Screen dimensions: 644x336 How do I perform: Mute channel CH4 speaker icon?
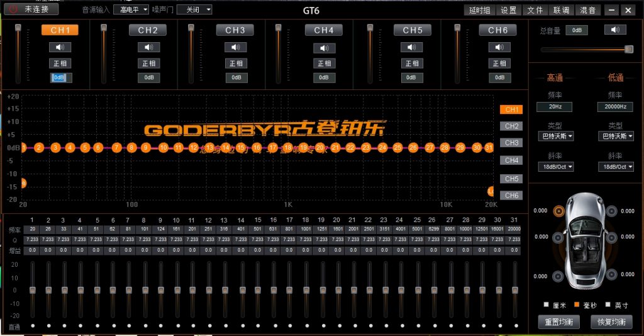click(325, 48)
